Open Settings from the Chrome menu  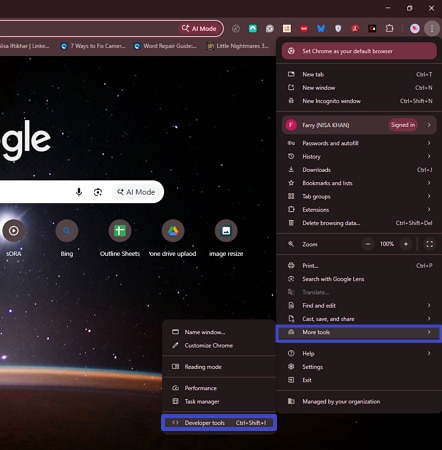pyautogui.click(x=359, y=367)
